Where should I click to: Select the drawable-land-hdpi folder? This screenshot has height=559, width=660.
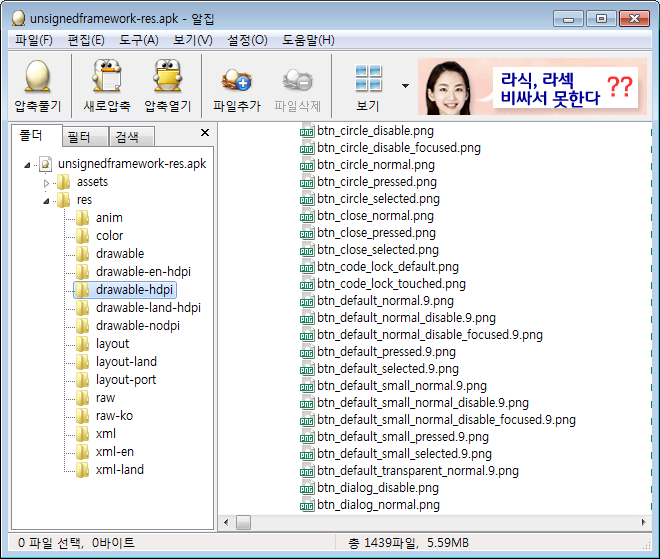[x=148, y=308]
